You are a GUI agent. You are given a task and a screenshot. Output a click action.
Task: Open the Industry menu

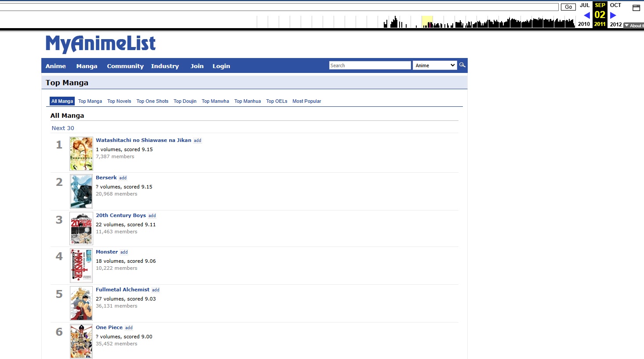pos(165,66)
